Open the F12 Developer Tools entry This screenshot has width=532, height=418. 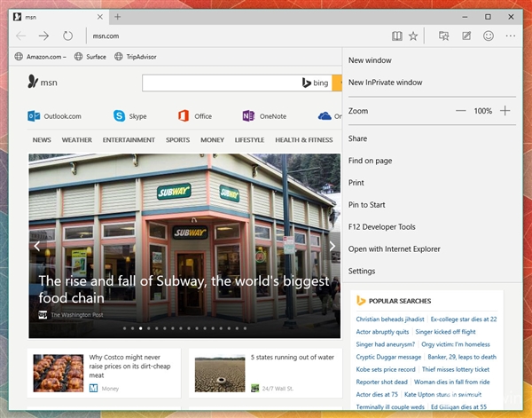381,227
